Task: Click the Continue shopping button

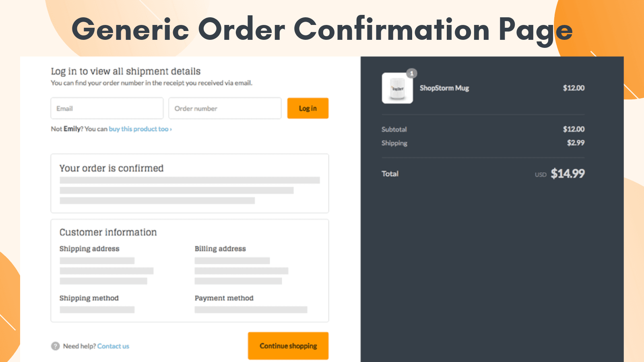Action: pos(288,346)
